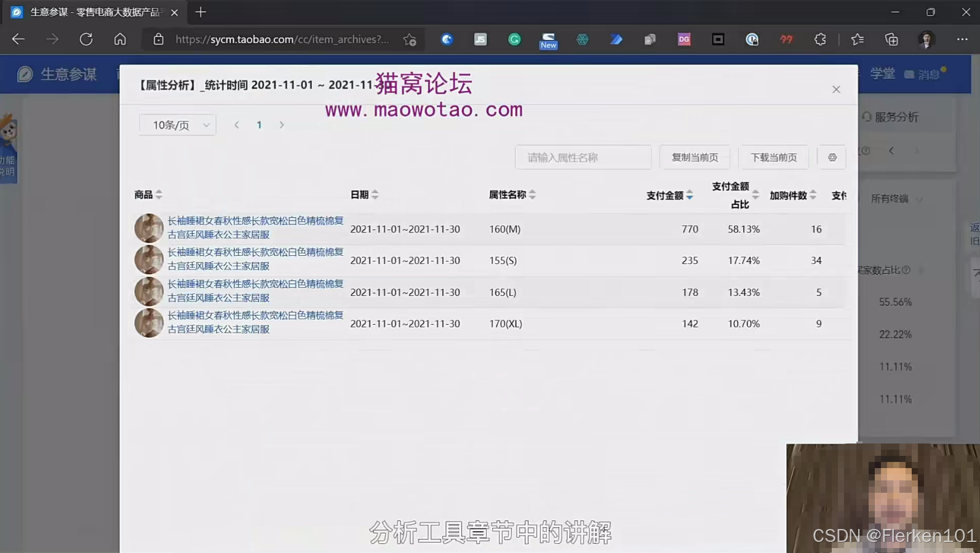Image resolution: width=980 pixels, height=553 pixels.
Task: Select page number 1 in pagination
Action: pos(259,125)
